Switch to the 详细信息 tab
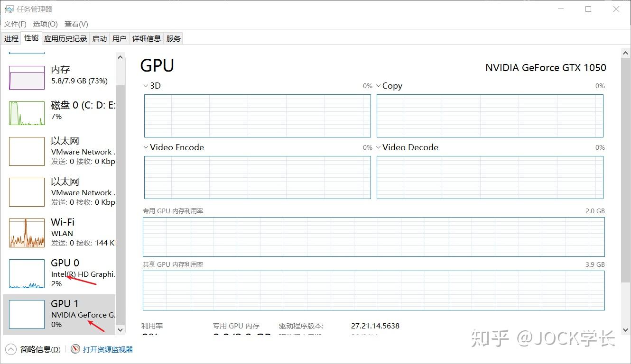 point(146,38)
